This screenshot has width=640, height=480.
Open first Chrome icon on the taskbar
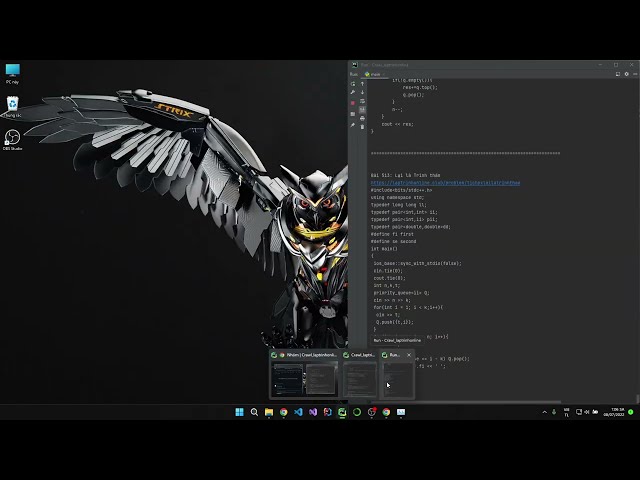pyautogui.click(x=284, y=412)
